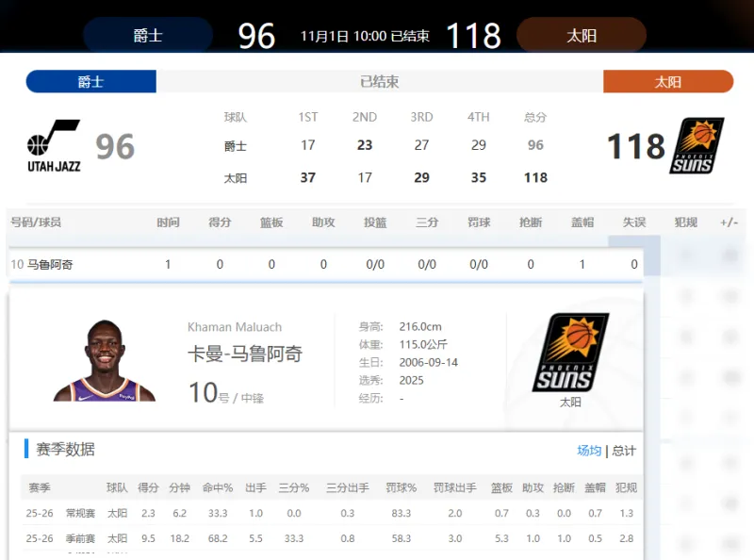The height and width of the screenshot is (560, 754).
Task: Click the 爵士 button in top bar
Action: click(x=148, y=36)
